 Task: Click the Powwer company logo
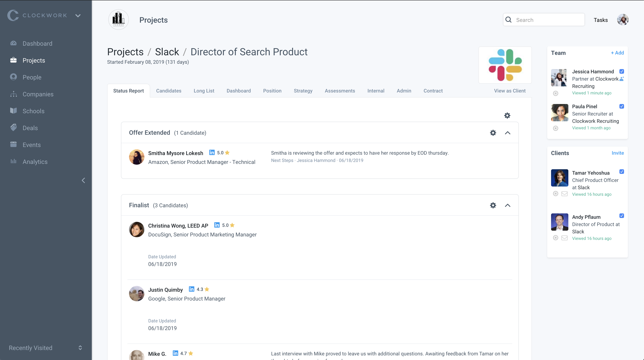[x=118, y=20]
